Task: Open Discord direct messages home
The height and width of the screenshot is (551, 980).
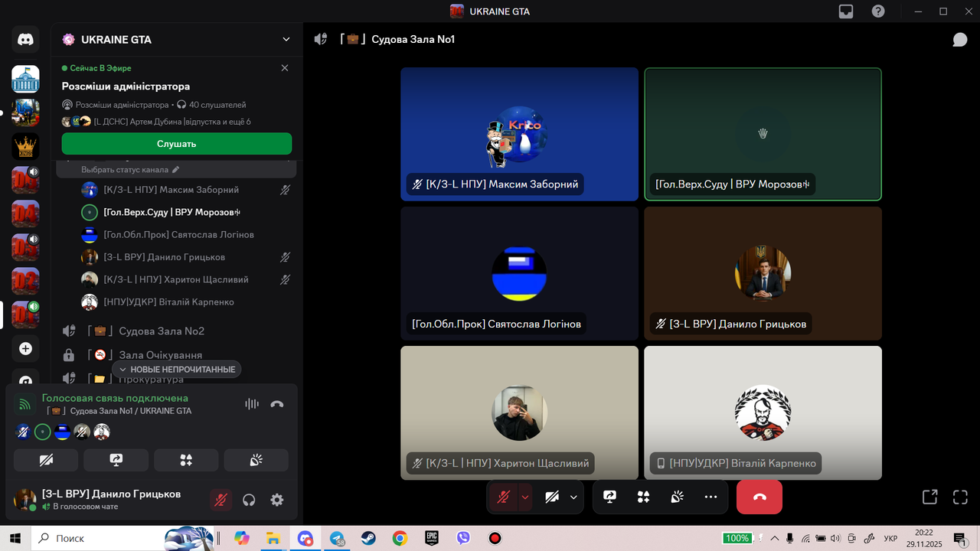Action: click(x=25, y=39)
